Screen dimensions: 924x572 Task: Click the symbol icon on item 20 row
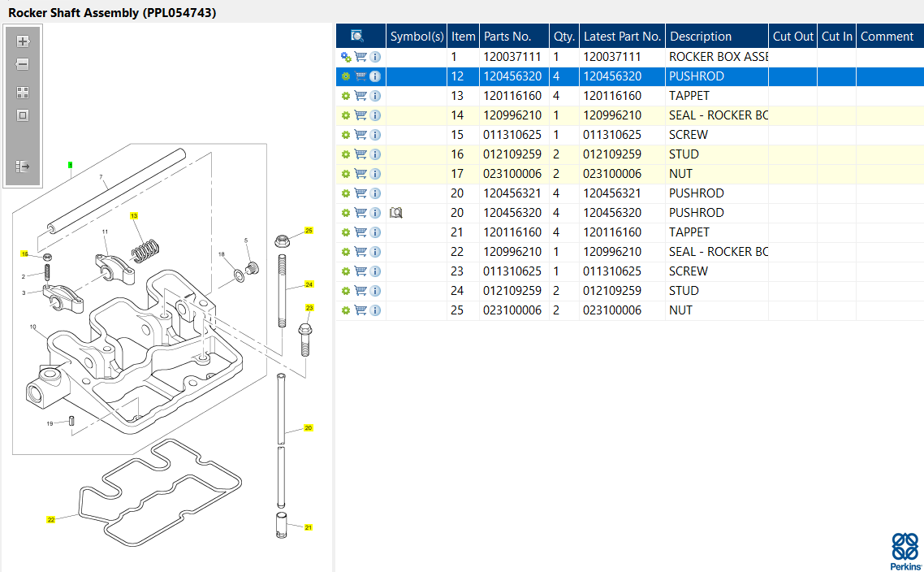396,213
